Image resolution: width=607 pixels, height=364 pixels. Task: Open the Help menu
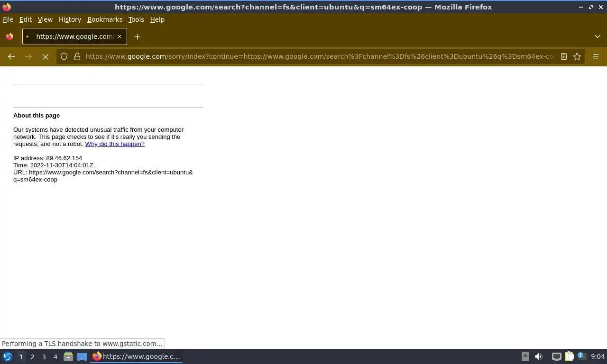click(x=157, y=19)
